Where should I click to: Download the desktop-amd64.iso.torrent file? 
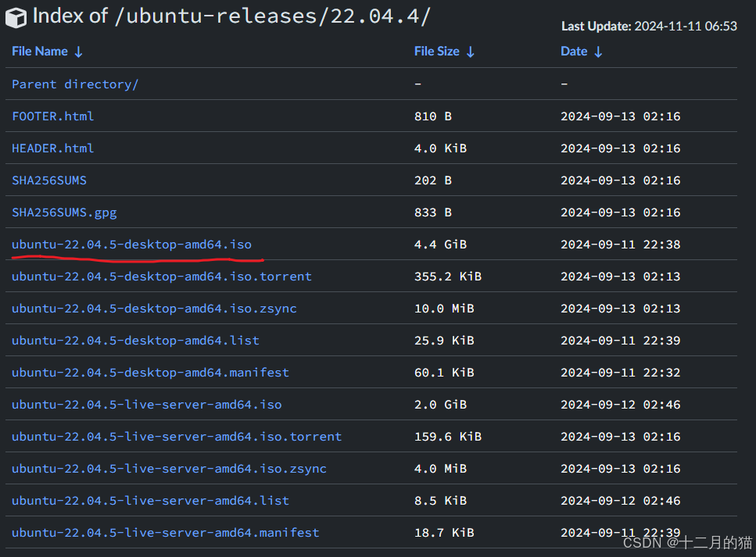[162, 277]
